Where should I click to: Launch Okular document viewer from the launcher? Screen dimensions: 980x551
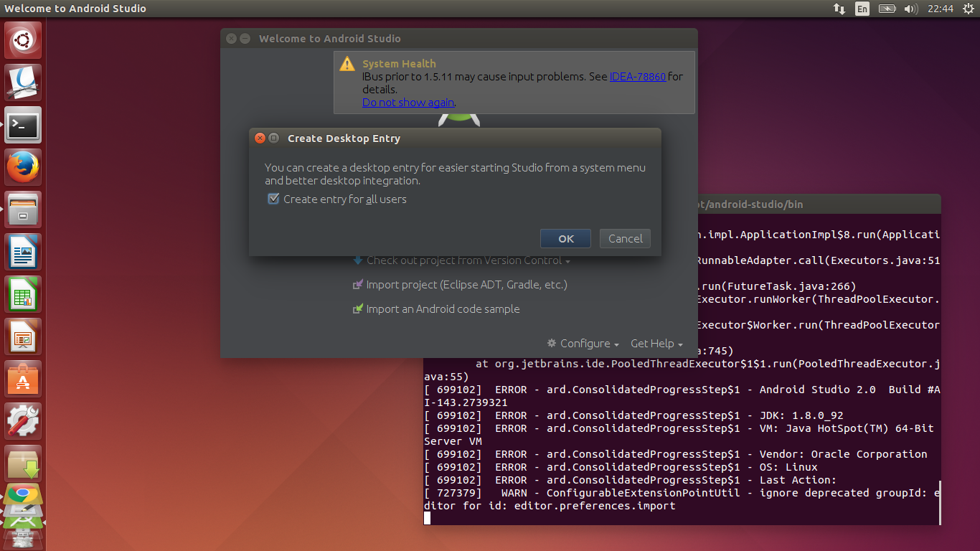click(x=23, y=83)
